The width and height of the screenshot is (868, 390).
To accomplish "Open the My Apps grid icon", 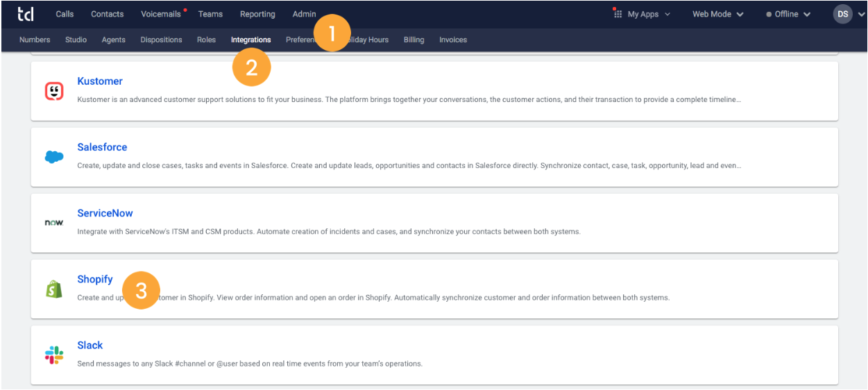I will pos(617,13).
